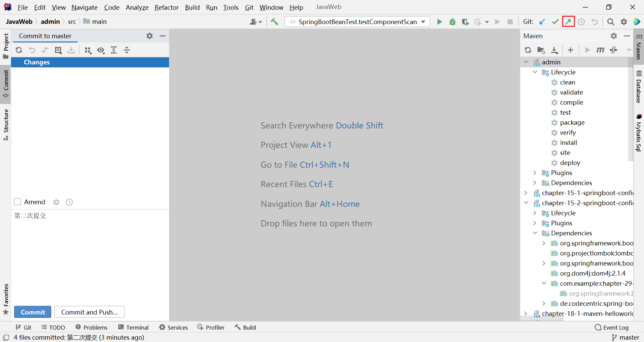This screenshot has width=644, height=342.
Task: Click the green Run button
Action: click(439, 22)
